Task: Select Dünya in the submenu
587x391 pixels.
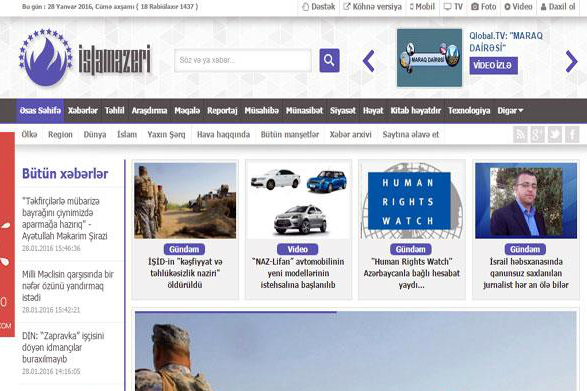Action: coord(95,134)
